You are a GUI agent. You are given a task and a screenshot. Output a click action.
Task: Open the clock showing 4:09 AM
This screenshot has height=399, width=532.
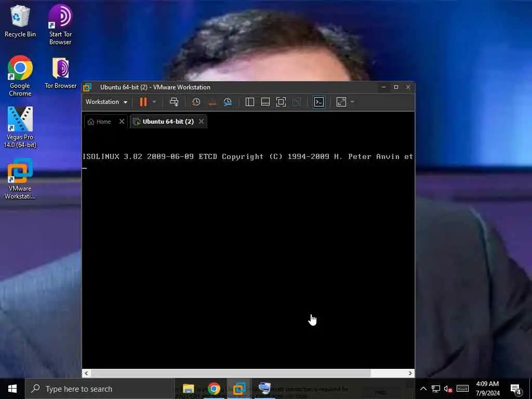click(487, 389)
